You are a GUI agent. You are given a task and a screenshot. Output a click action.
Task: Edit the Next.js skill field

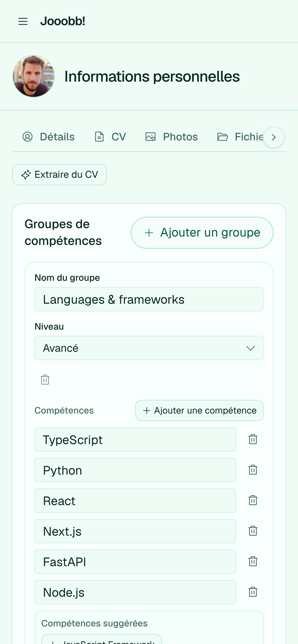135,531
